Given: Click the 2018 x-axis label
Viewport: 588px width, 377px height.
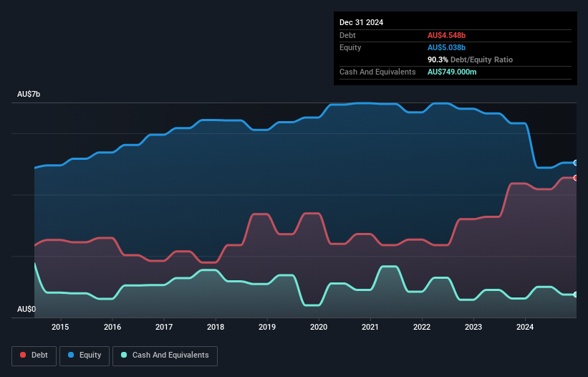Looking at the screenshot, I should coord(216,327).
